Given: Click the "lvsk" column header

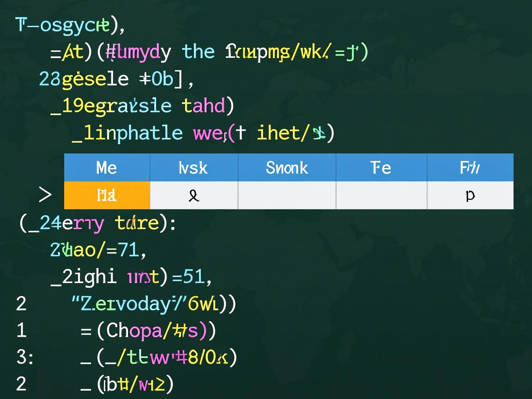Looking at the screenshot, I should [x=193, y=168].
